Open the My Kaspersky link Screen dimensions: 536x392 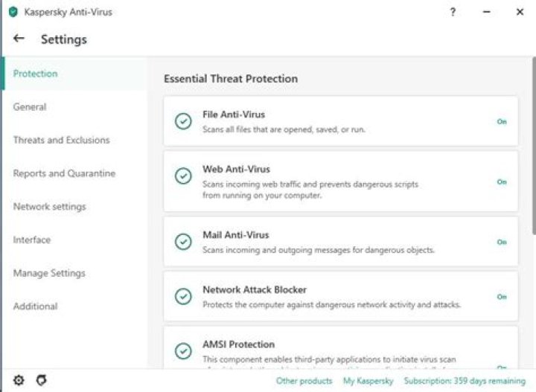(368, 381)
